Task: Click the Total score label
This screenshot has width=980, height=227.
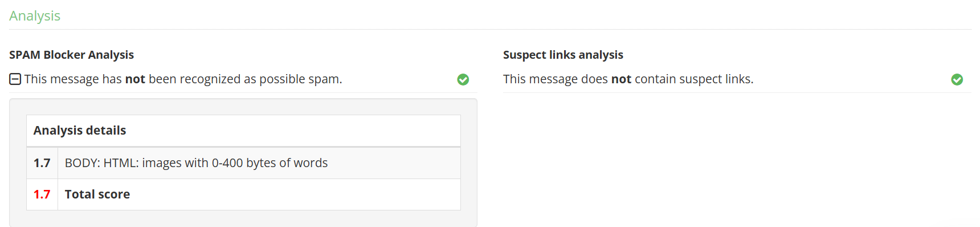Action: (x=97, y=194)
